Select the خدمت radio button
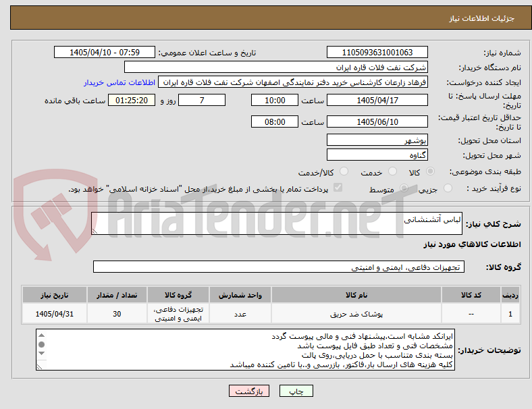The image size is (532, 409). 392,171
